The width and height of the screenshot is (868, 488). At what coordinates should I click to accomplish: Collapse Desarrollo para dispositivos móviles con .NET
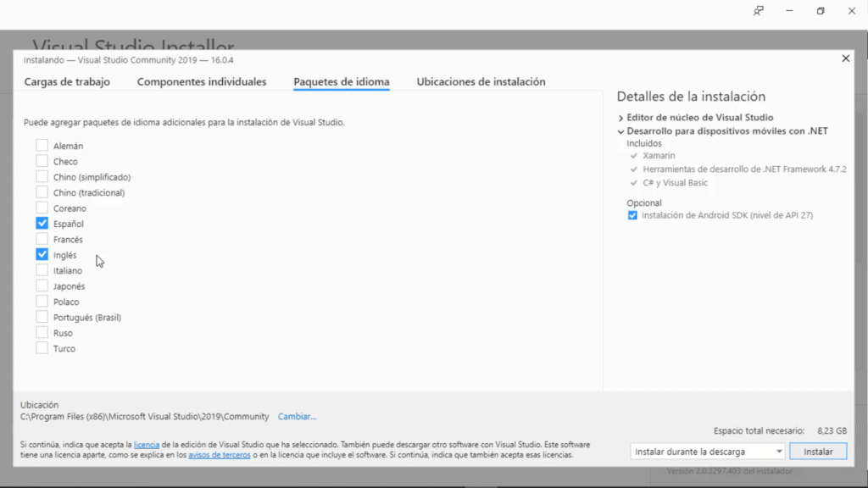[x=620, y=131]
